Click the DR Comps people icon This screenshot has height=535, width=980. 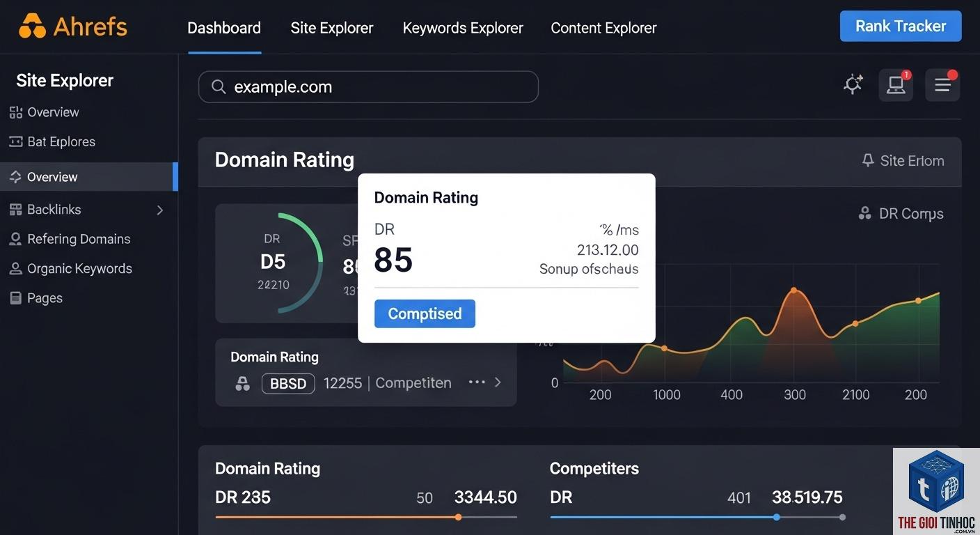coord(865,213)
